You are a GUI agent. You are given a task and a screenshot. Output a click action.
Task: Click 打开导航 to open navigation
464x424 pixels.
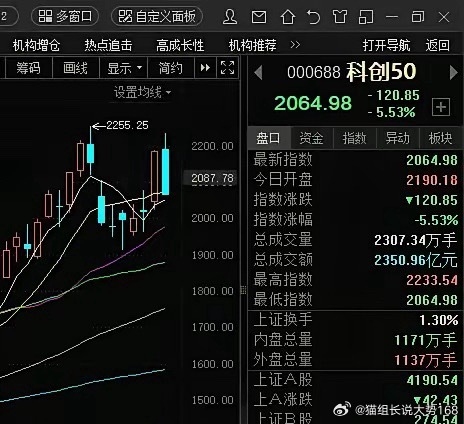point(386,45)
